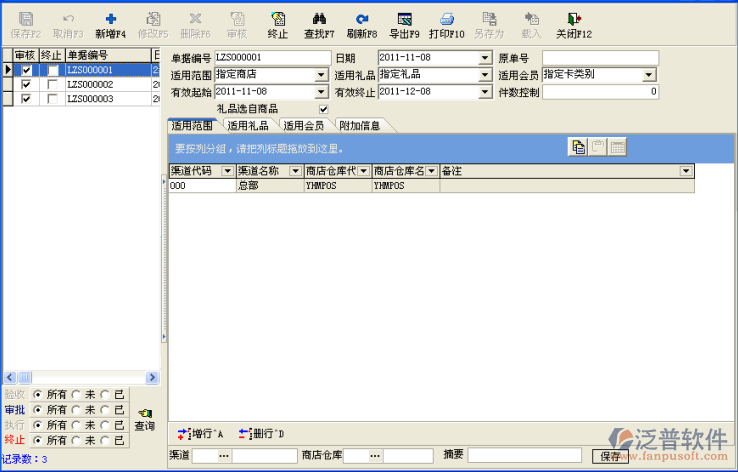Switch to the 附加信息 tab

359,126
